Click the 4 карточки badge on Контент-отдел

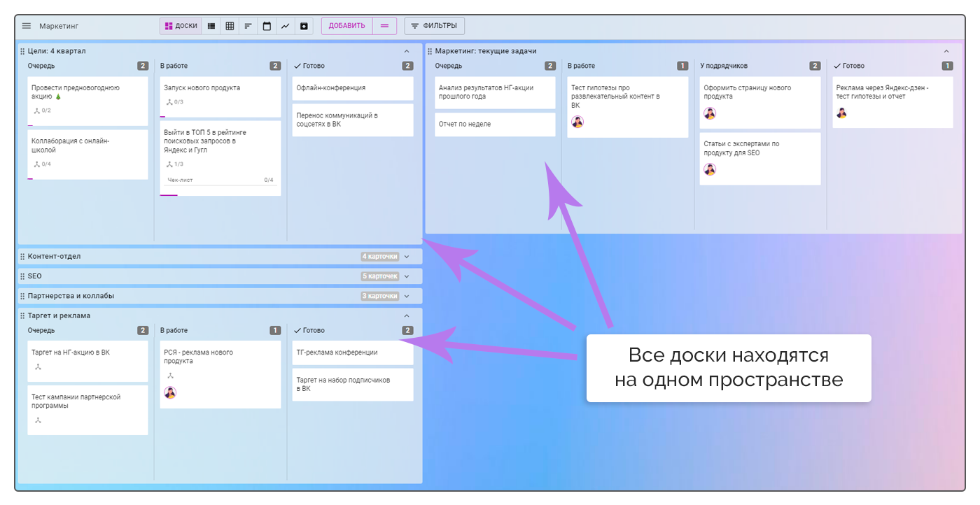tap(380, 257)
